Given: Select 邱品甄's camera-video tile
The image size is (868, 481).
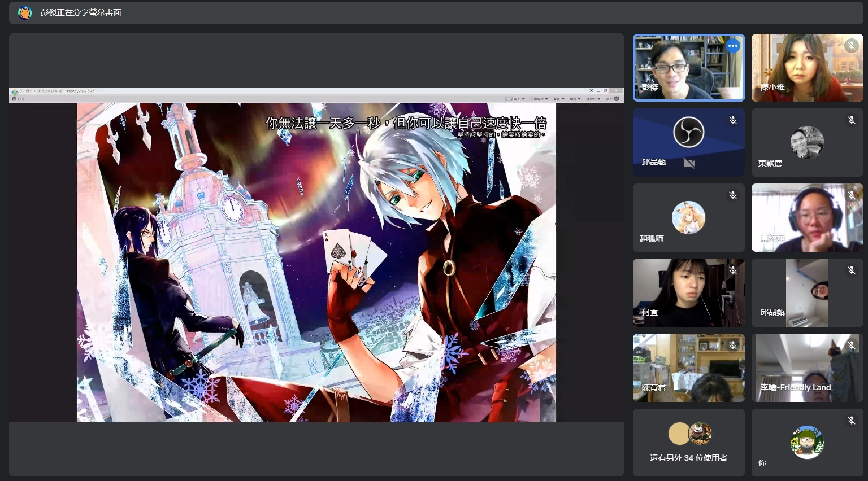Looking at the screenshot, I should click(808, 292).
